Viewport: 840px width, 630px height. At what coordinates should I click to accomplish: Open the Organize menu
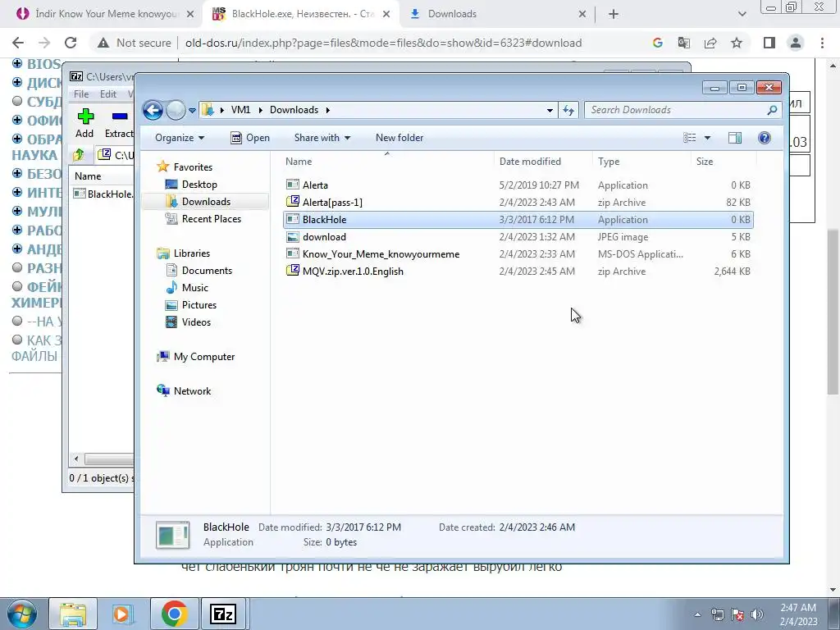(x=180, y=138)
